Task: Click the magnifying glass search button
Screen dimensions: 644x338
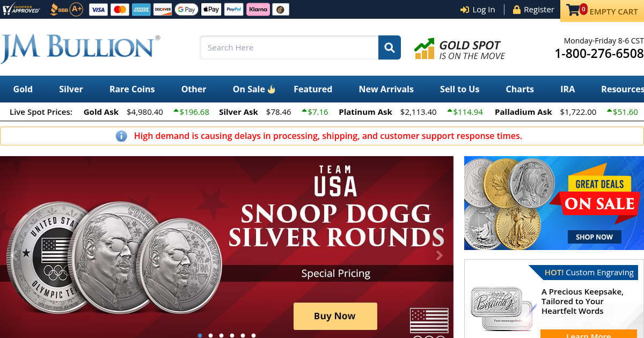Action: tap(390, 48)
